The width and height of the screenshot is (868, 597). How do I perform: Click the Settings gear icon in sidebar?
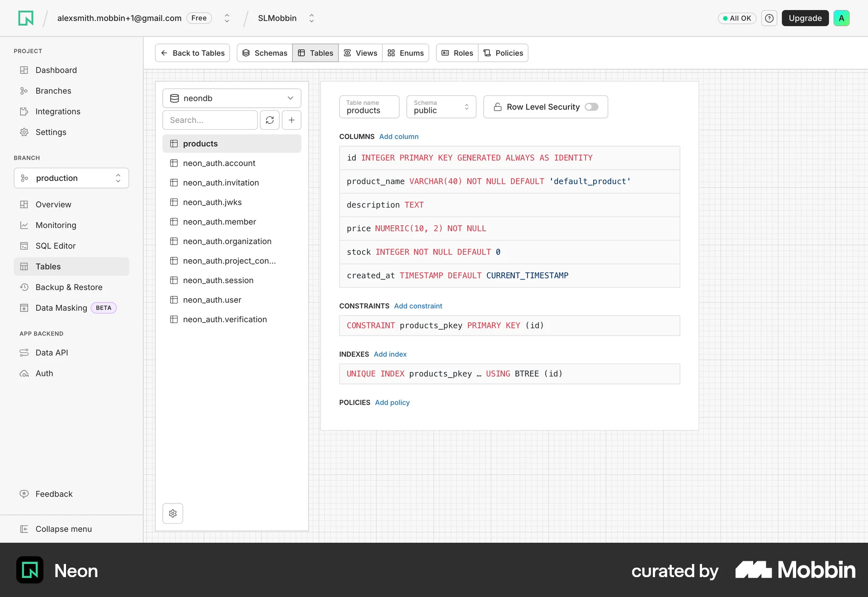coord(24,132)
